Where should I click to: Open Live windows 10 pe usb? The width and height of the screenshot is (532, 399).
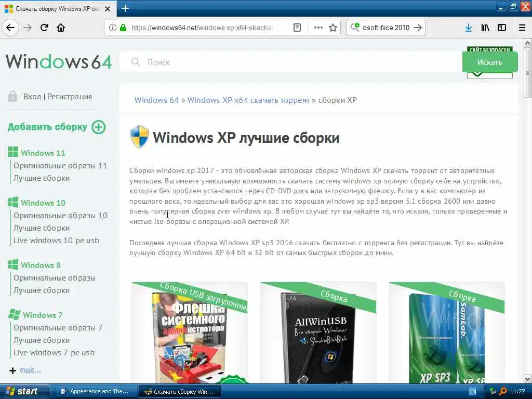[x=56, y=241]
